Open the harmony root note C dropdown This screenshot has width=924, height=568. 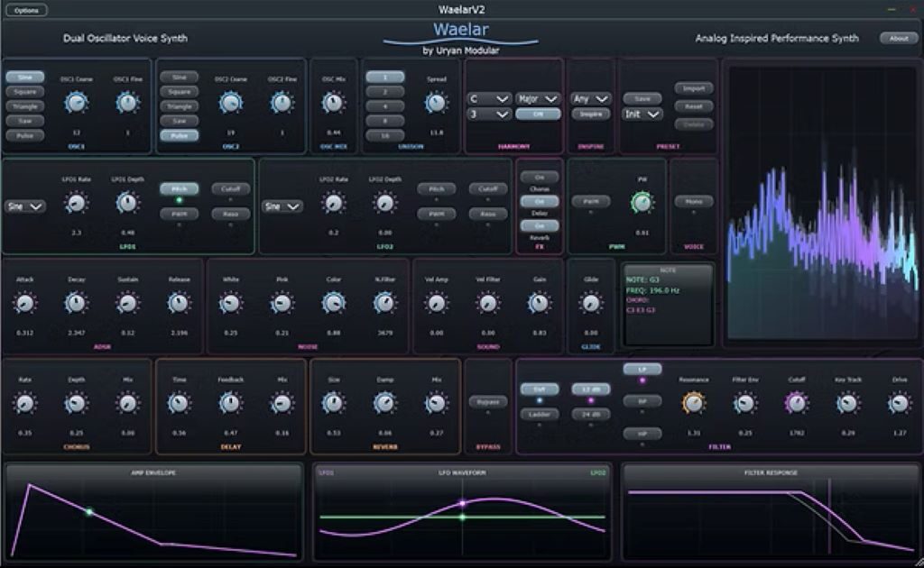[x=489, y=98]
